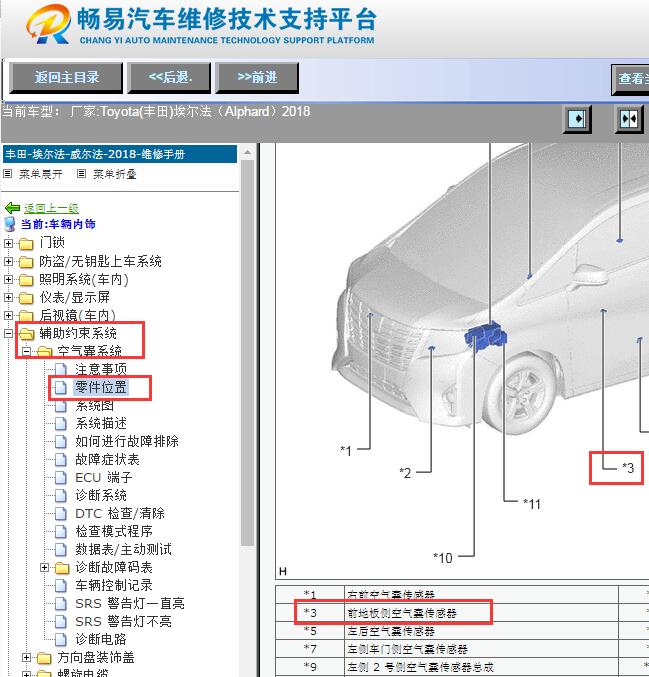Viewport: 649px width, 677px height.
Task: Click the document icon beside 系统描述
Action: pyautogui.click(x=60, y=424)
